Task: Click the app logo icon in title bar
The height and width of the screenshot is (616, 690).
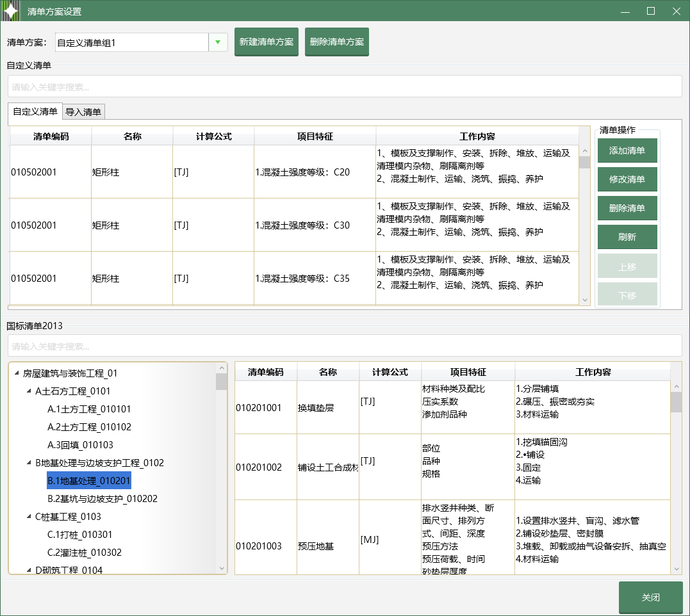Action: click(10, 11)
